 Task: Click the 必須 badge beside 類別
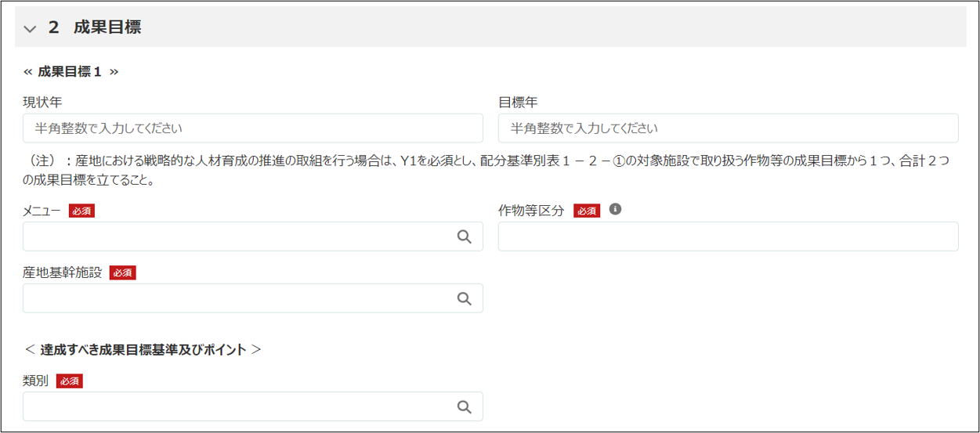coord(69,381)
